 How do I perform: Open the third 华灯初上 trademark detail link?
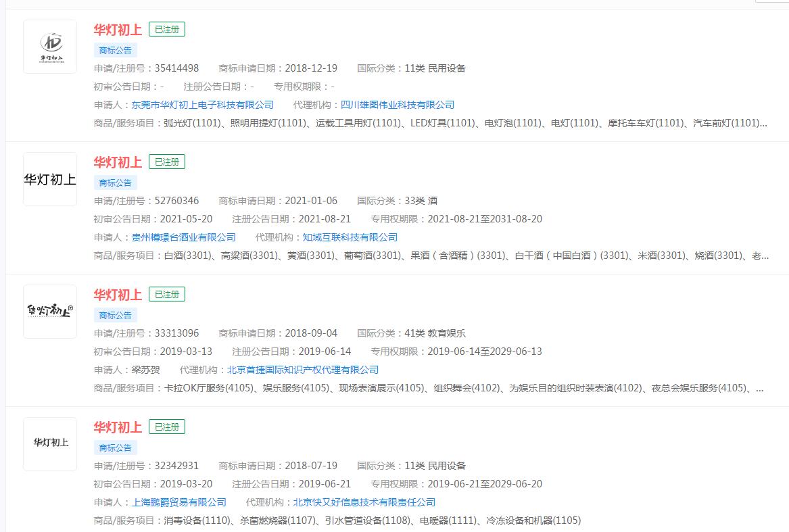(x=117, y=294)
